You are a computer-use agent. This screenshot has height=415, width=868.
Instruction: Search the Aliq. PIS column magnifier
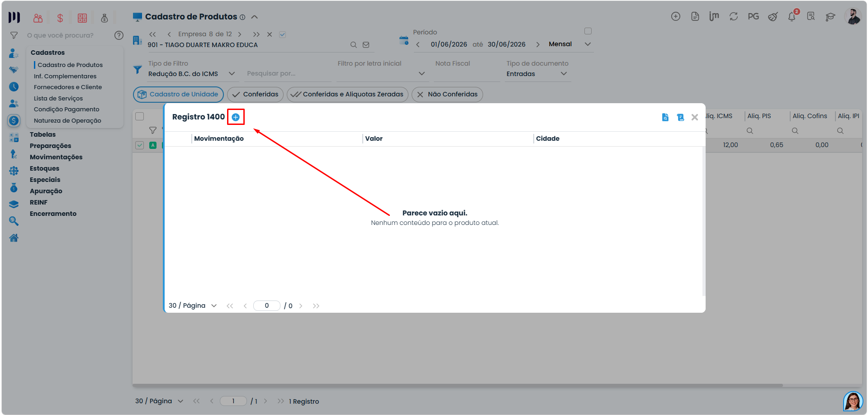click(750, 131)
